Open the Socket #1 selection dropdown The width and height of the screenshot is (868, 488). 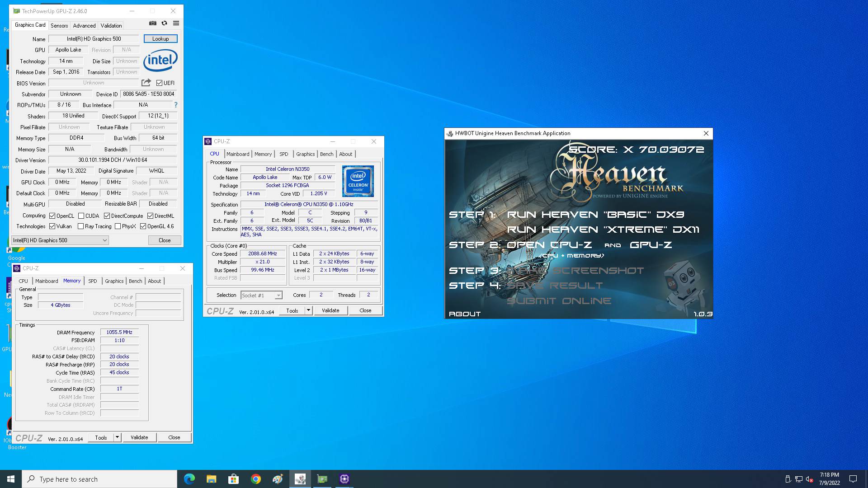click(x=261, y=295)
